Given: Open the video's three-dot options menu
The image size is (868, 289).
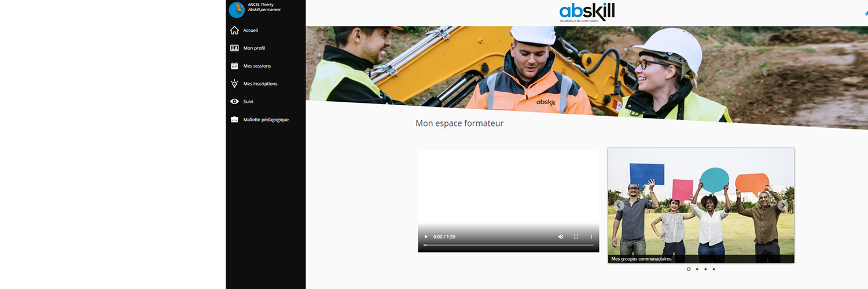Looking at the screenshot, I should click(591, 237).
